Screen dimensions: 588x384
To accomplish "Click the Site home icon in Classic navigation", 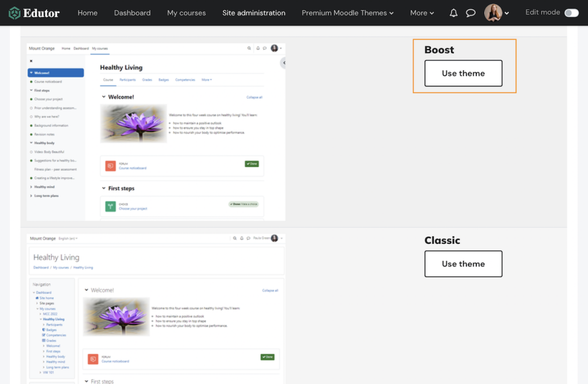I will (x=37, y=298).
